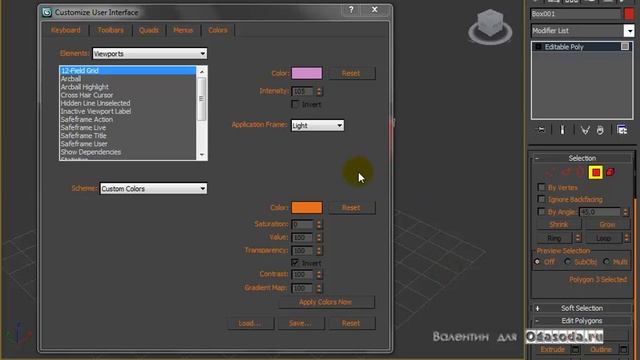Image resolution: width=640 pixels, height=360 pixels.
Task: Click the Ring button
Action: [554, 238]
